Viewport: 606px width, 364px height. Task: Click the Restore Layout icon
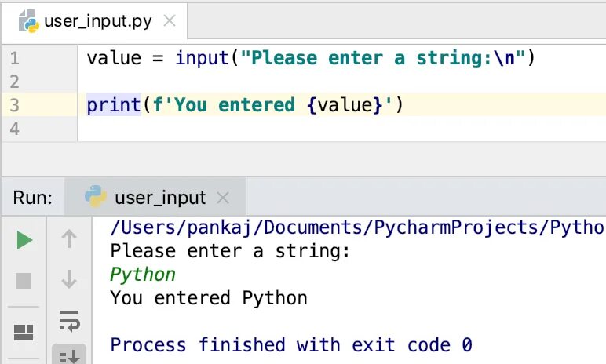pyautogui.click(x=24, y=331)
